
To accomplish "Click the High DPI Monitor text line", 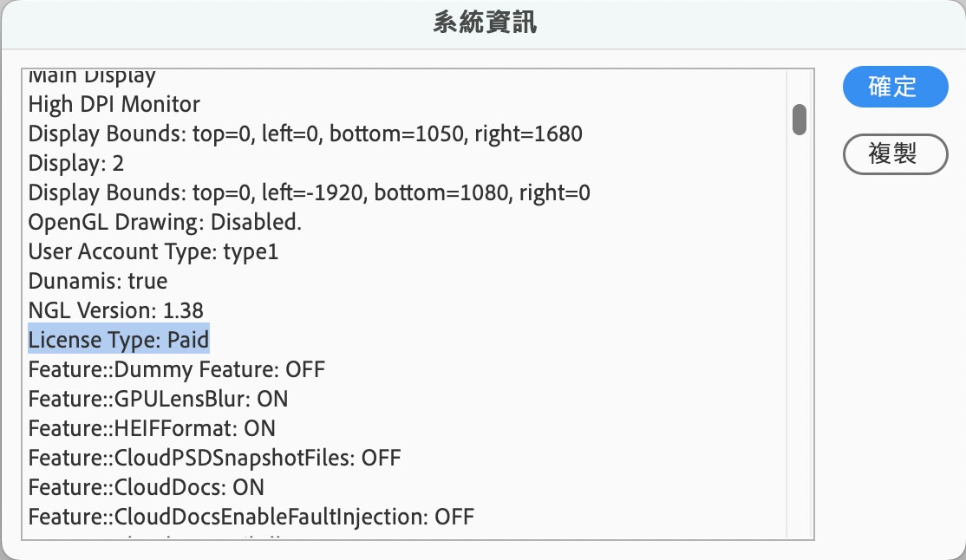I will (114, 105).
